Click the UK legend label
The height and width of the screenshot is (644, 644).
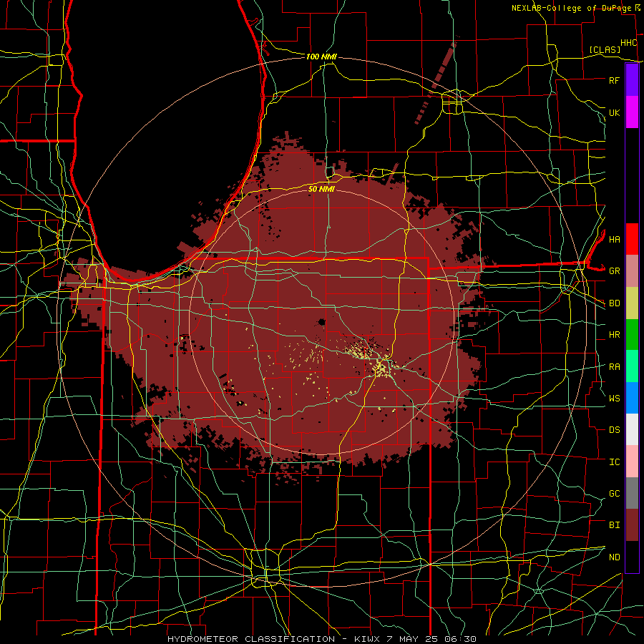click(x=615, y=112)
